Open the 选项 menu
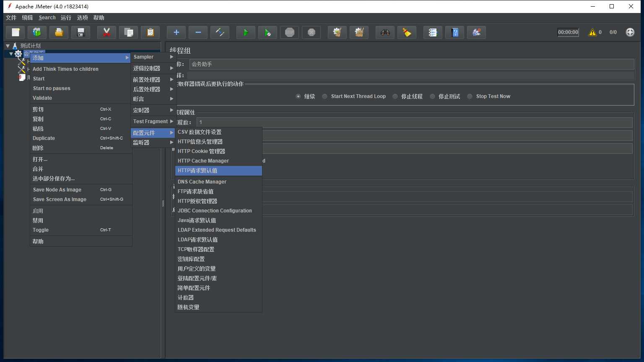Screen dimensions: 644x362 coord(83,18)
